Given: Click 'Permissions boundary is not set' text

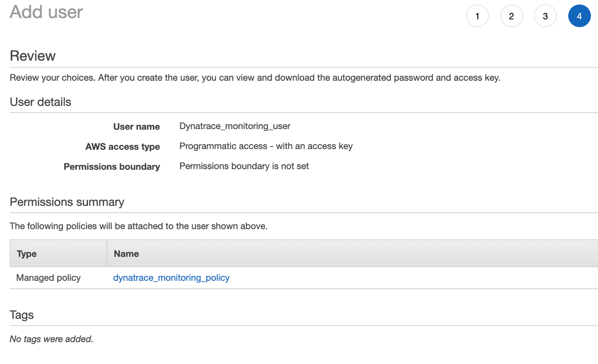Looking at the screenshot, I should click(244, 166).
